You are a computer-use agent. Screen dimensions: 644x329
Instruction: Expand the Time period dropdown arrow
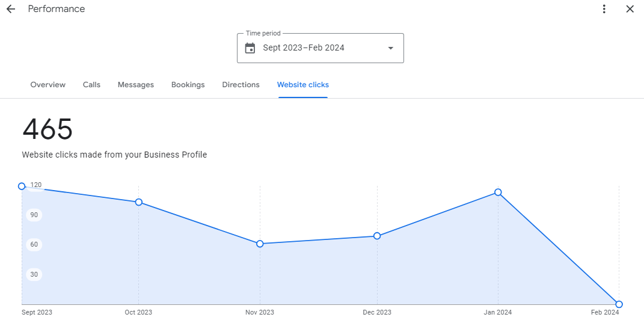(391, 48)
